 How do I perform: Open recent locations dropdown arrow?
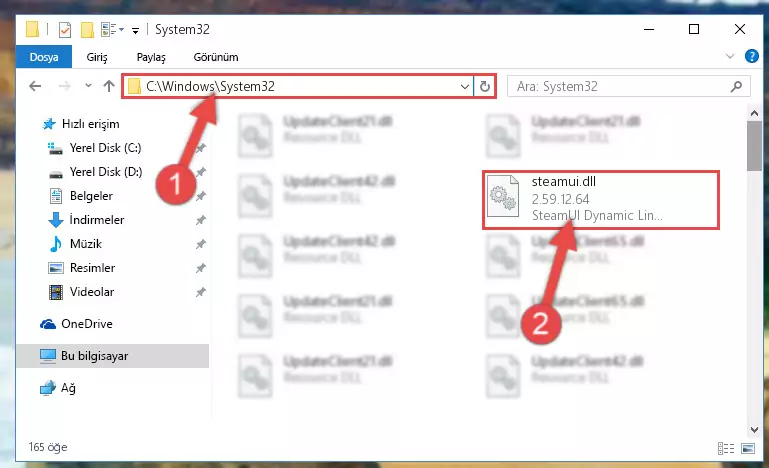88,86
